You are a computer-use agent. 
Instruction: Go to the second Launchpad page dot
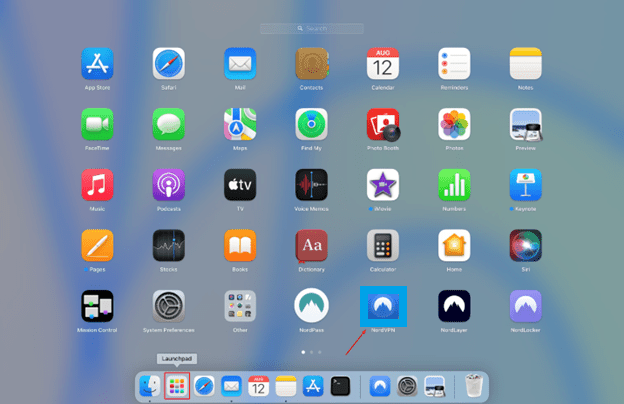311,352
